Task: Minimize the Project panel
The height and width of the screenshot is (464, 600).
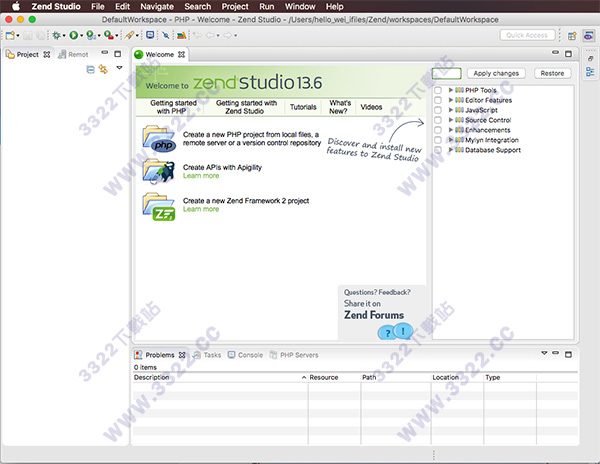Action: (105, 52)
